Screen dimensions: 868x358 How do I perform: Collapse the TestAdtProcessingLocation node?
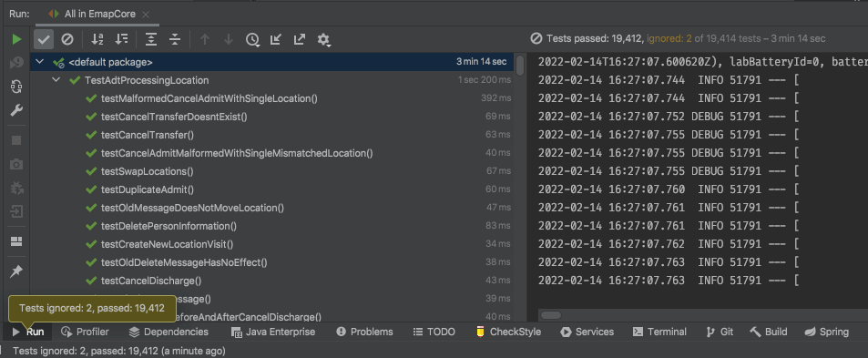click(x=56, y=80)
